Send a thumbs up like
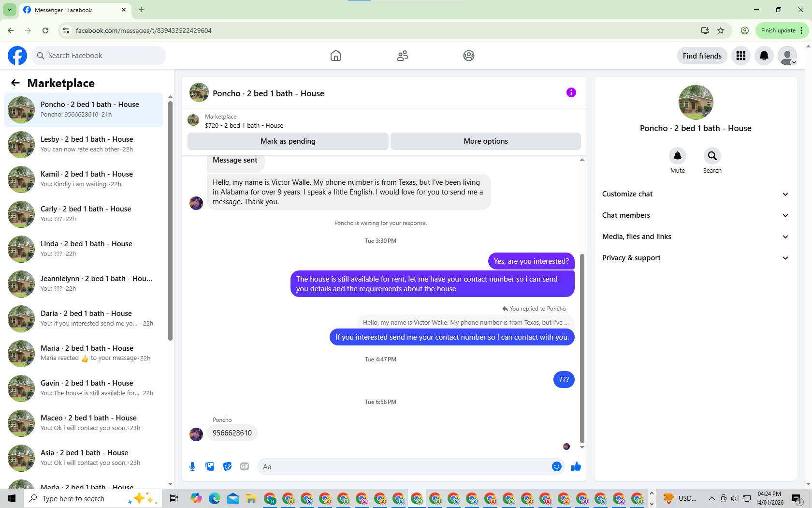 pos(576,466)
